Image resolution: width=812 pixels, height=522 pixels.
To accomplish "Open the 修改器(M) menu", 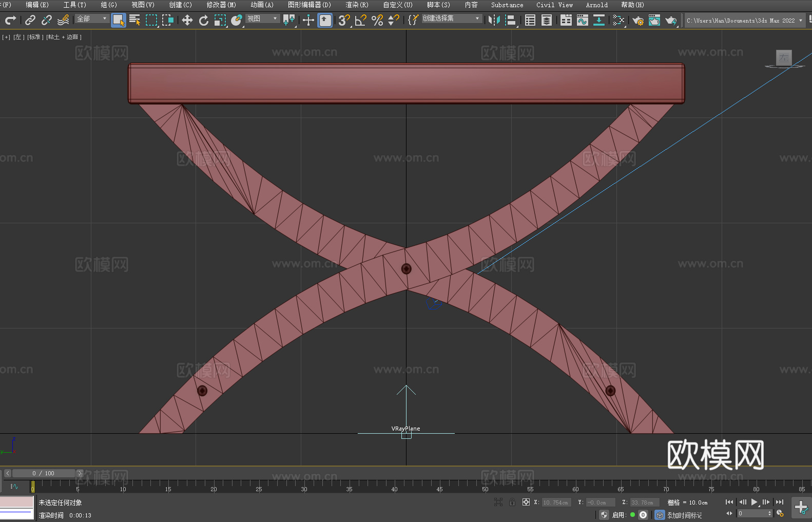I will coord(221,5).
